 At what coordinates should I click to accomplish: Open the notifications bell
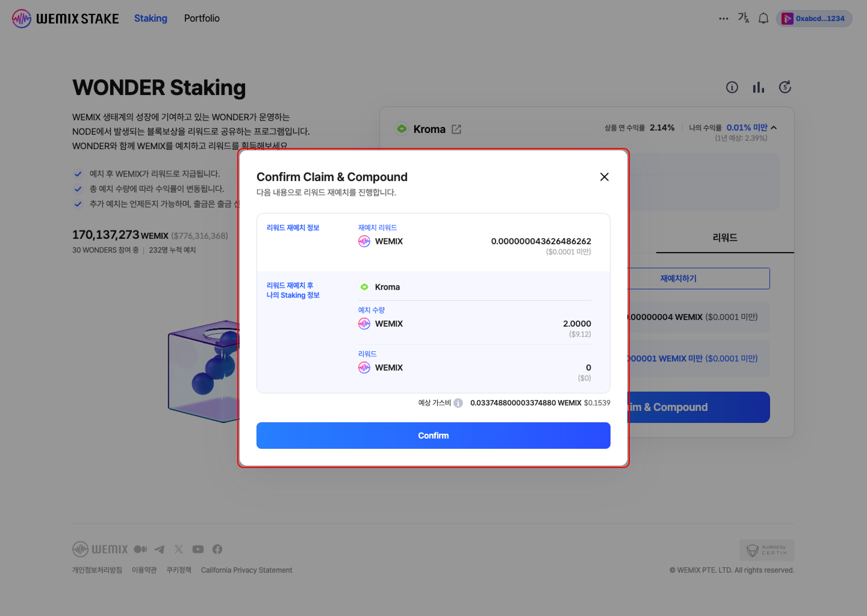tap(763, 18)
